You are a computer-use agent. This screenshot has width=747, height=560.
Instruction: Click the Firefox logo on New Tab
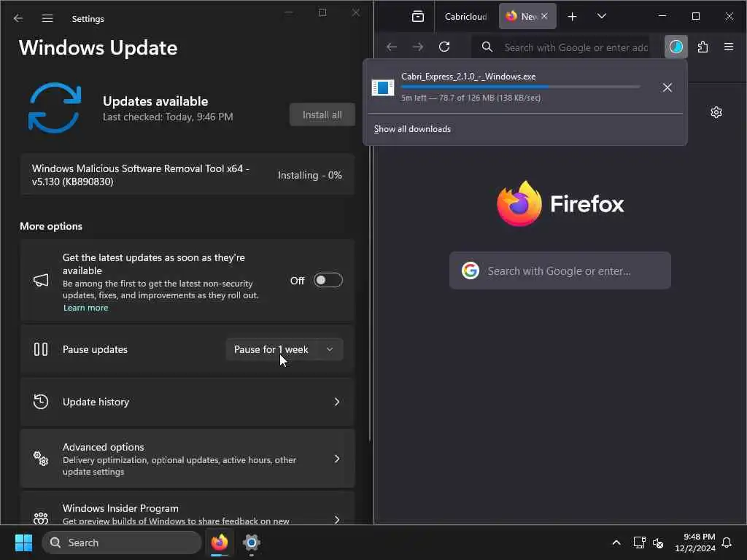coord(560,204)
